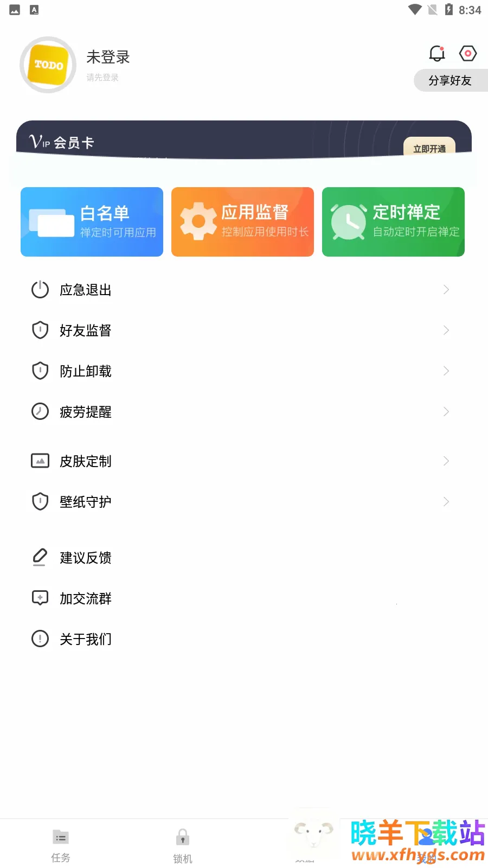Tap 立即开通 on VIP card
The width and height of the screenshot is (488, 868).
[429, 148]
